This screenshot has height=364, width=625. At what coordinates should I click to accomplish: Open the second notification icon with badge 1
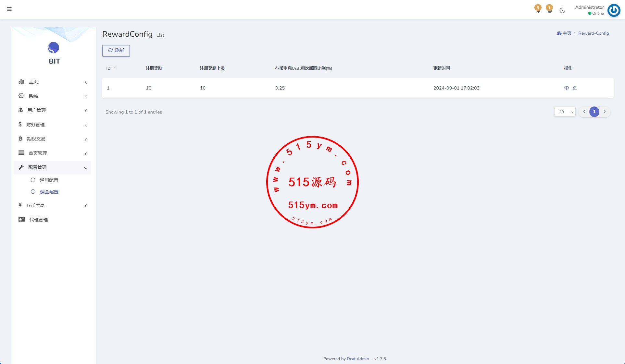coord(549,9)
